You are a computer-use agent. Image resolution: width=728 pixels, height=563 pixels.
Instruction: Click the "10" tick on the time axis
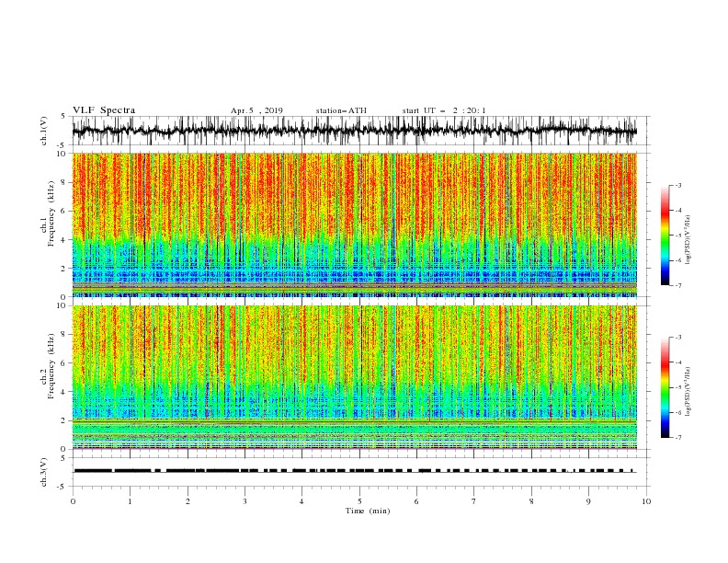point(646,501)
